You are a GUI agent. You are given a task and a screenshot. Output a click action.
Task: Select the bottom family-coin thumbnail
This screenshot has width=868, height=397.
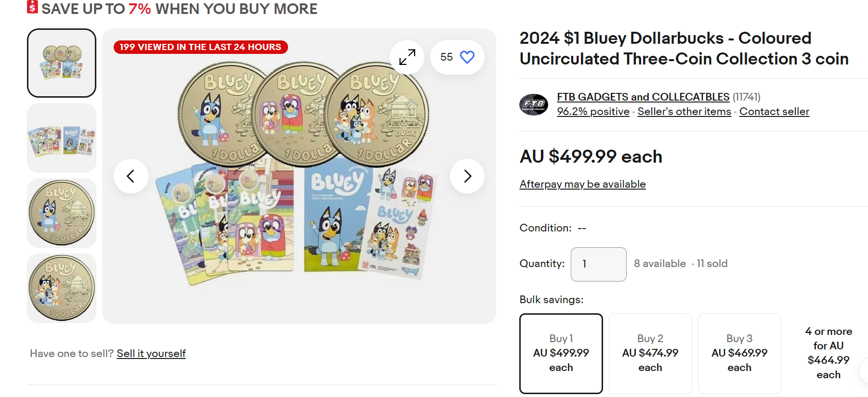pos(61,288)
